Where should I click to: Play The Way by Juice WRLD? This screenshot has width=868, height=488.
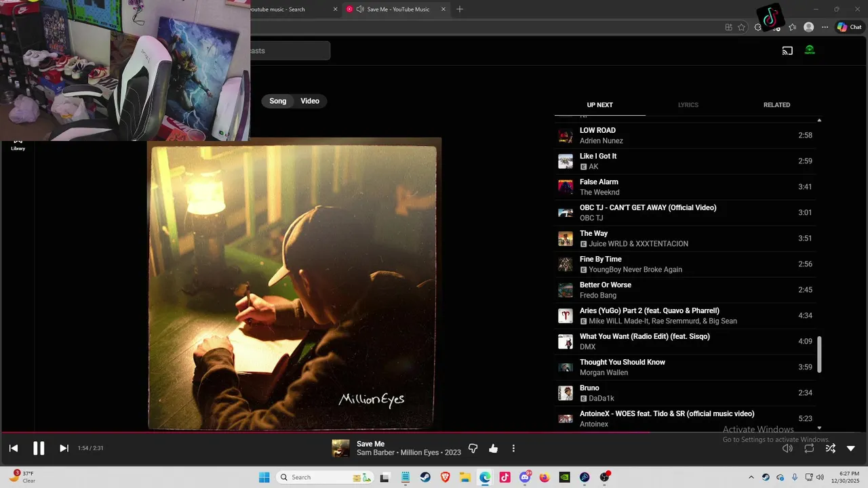coord(685,239)
